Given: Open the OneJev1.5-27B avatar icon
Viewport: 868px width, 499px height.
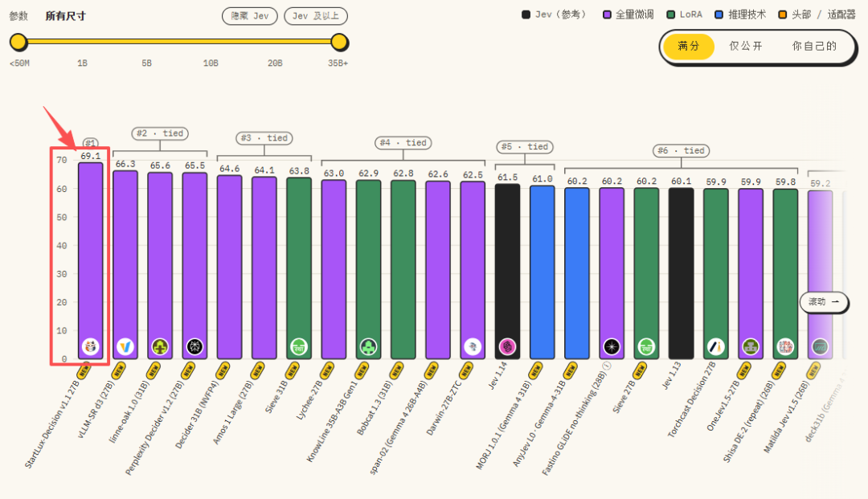Looking at the screenshot, I should (x=750, y=347).
